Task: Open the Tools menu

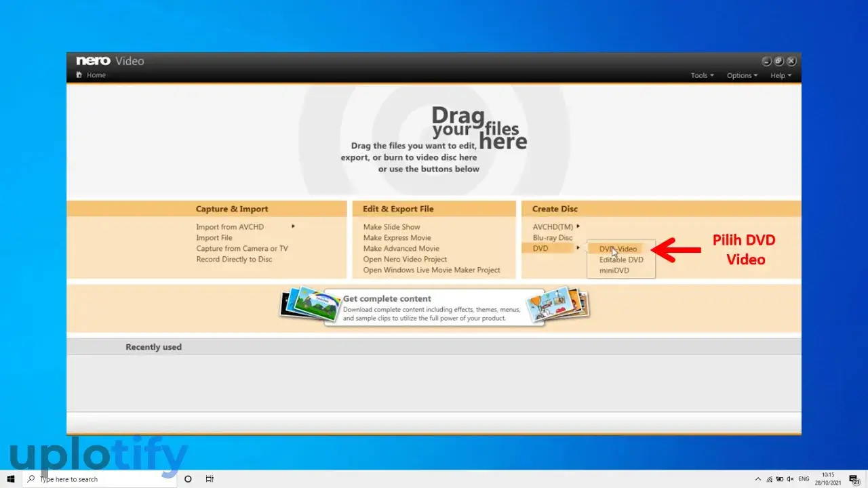Action: click(702, 75)
